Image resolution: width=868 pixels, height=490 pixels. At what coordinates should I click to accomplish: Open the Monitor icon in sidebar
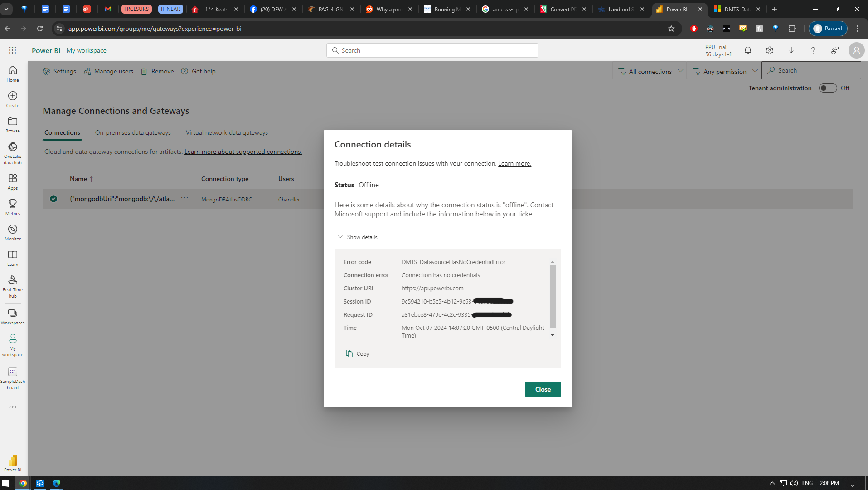pos(13,230)
